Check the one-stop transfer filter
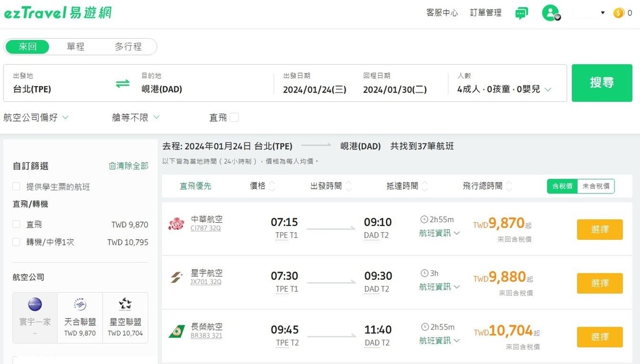The height and width of the screenshot is (364, 640). [16, 242]
